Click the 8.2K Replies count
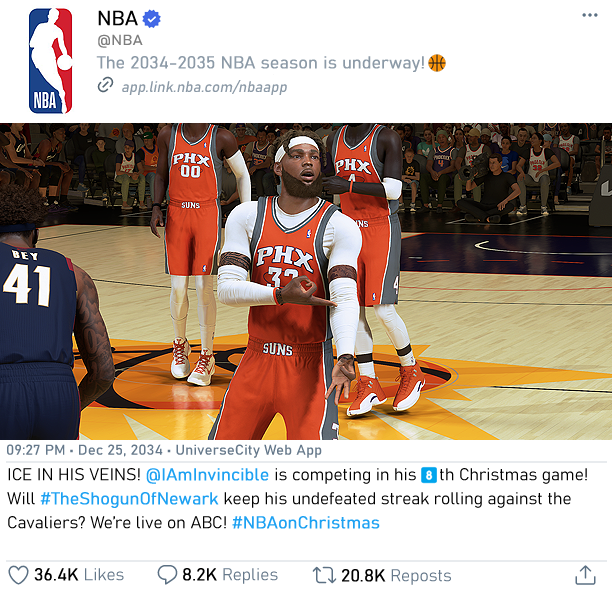 (x=230, y=575)
